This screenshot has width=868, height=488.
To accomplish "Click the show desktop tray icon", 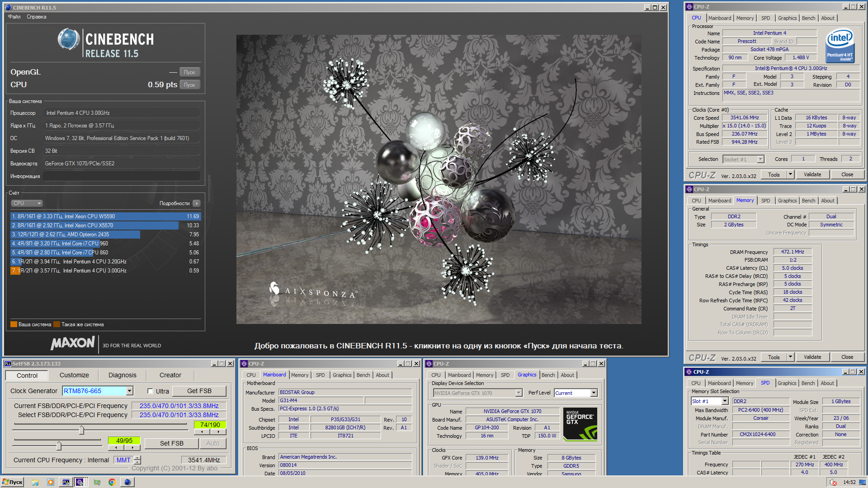I will pos(863,482).
